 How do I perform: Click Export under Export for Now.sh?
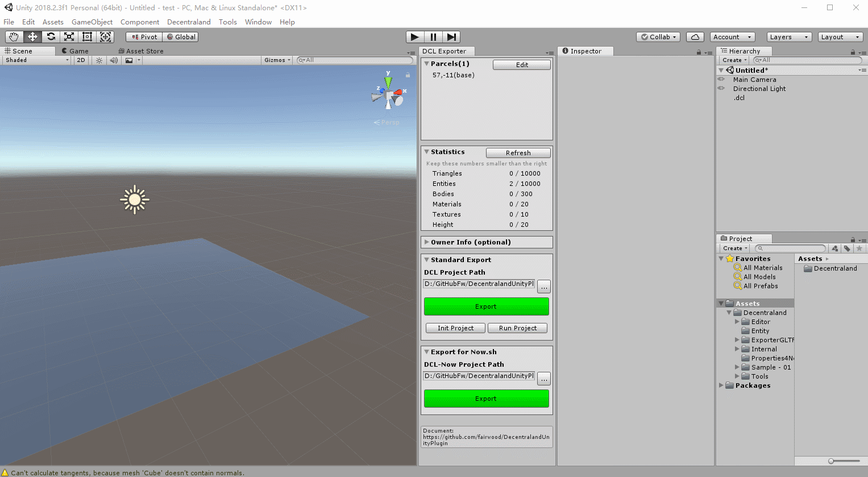[487, 399]
